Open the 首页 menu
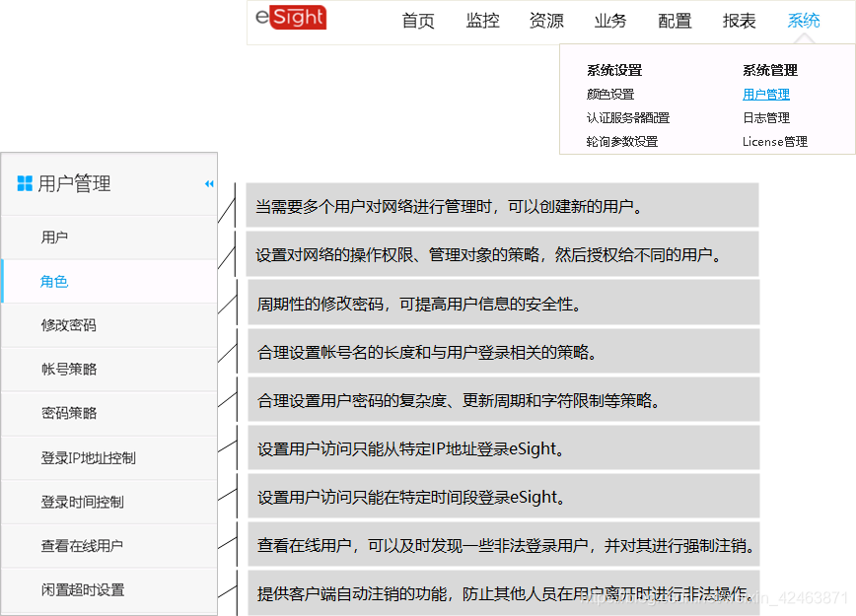Viewport: 856px width, 616px height. 418,21
